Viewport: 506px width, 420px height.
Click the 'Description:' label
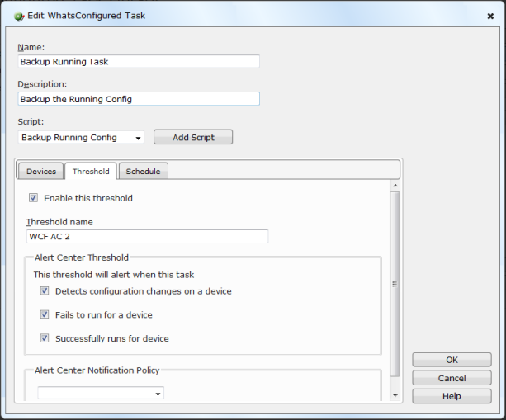tap(42, 84)
